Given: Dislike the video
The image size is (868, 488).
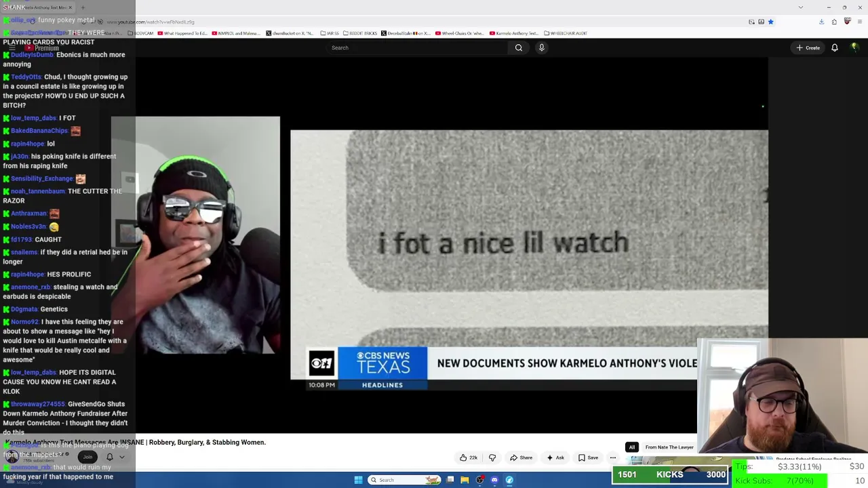Looking at the screenshot, I should coord(492,457).
